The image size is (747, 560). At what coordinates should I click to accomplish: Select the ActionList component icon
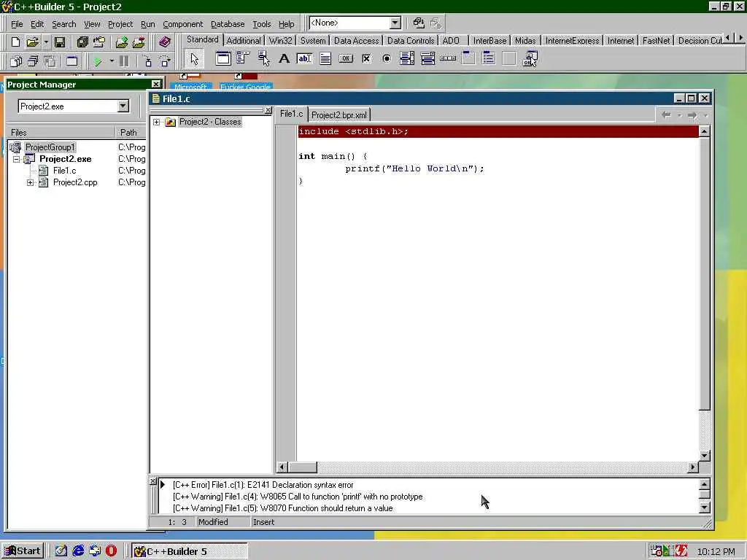[530, 58]
